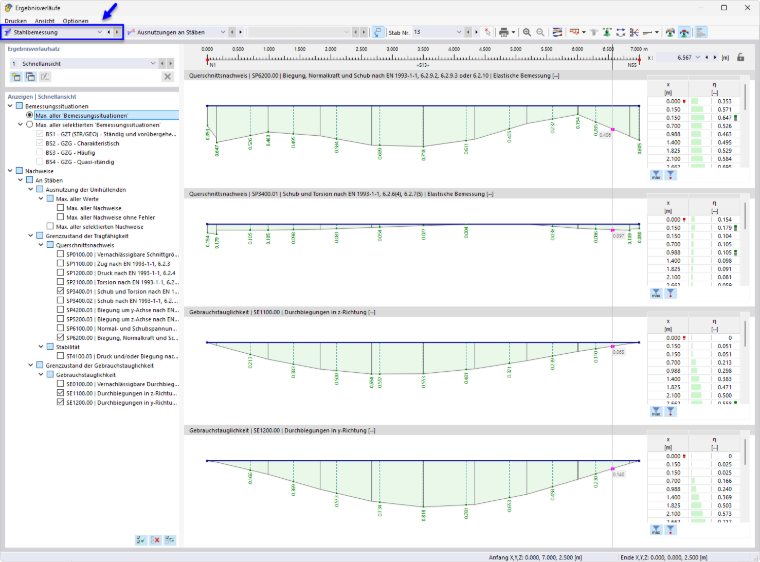Click the highlighted support figure icon

coord(684,32)
